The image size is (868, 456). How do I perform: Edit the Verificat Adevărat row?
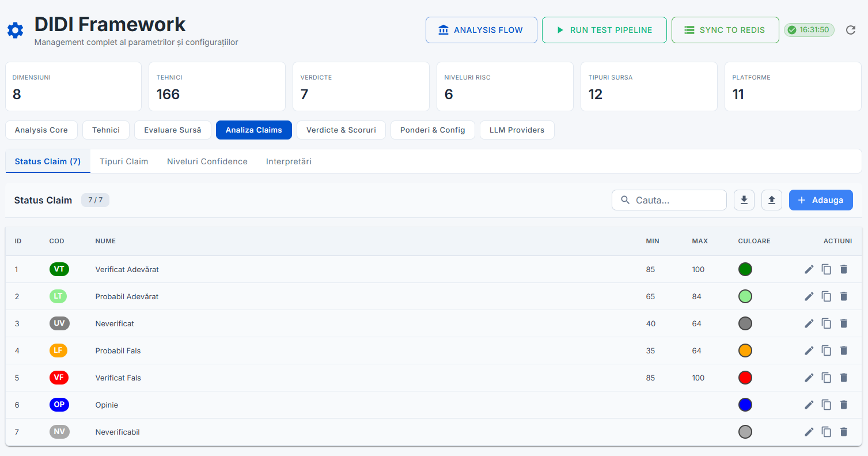click(809, 269)
